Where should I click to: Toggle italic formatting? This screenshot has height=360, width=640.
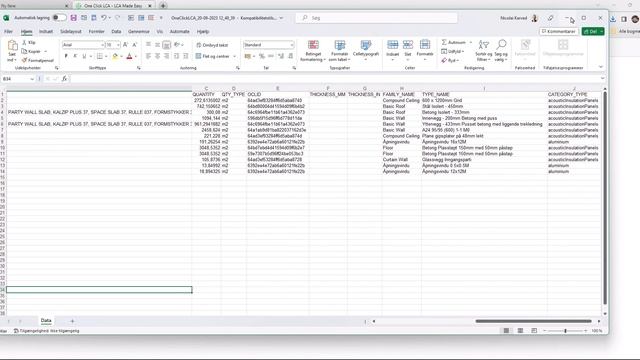click(x=75, y=56)
